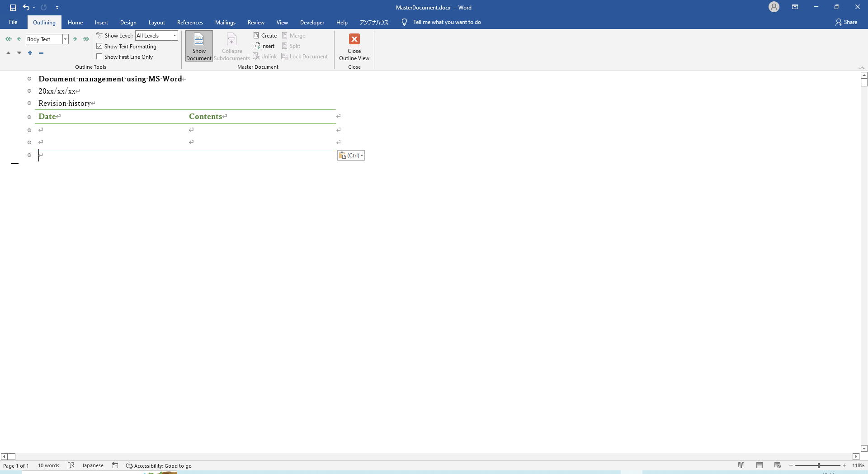The image size is (868, 474).
Task: Click the Date table header cell
Action: point(110,116)
